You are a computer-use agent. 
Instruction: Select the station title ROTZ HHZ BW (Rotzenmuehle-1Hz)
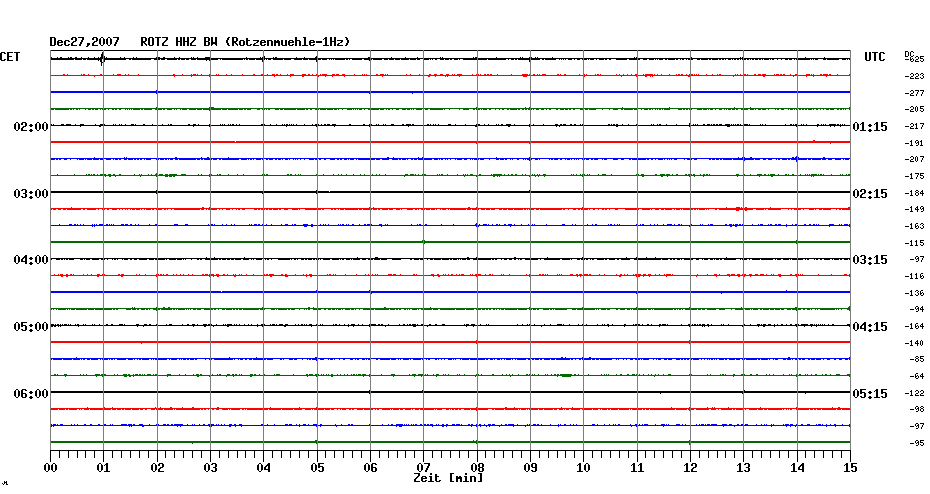[x=245, y=42]
